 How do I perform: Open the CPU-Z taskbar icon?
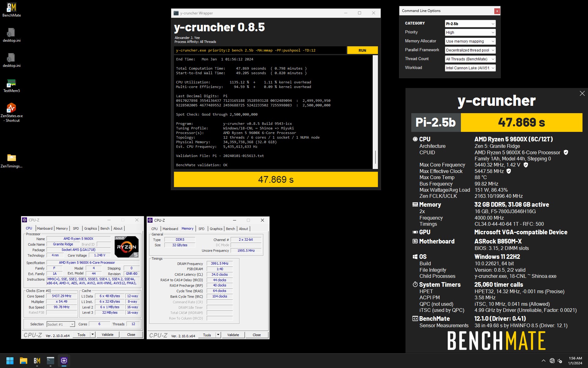64,361
